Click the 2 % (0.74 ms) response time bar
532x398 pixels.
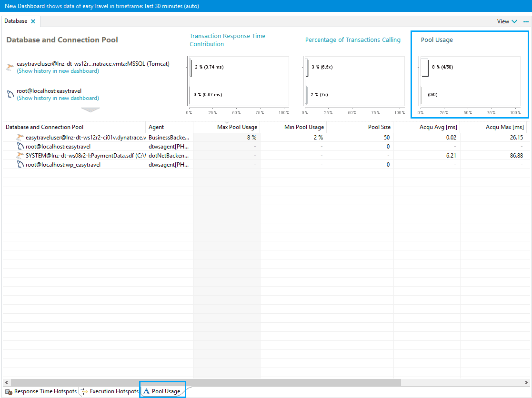191,67
